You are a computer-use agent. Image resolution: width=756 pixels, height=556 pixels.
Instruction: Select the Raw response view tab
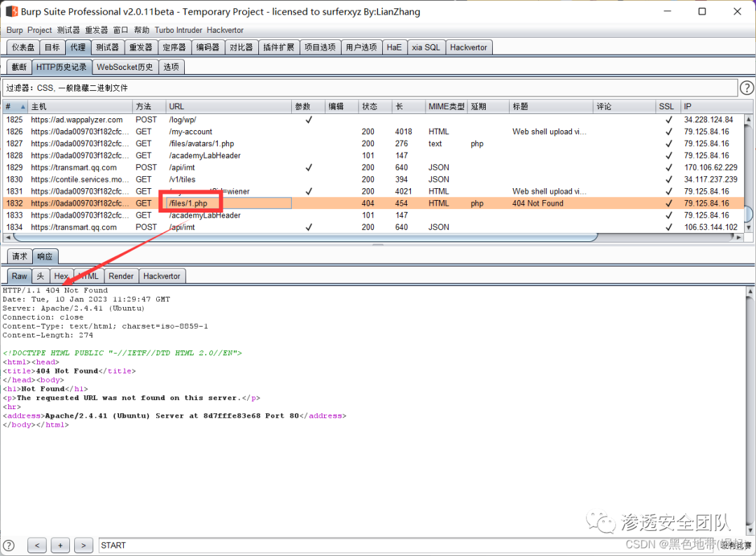point(20,276)
